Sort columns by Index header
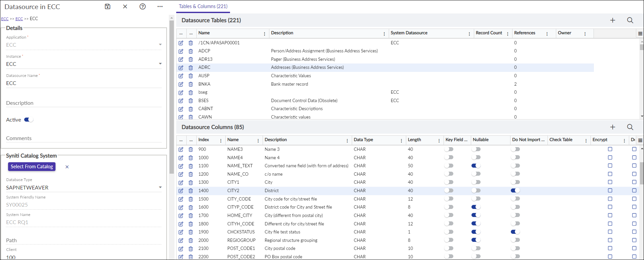 (x=204, y=140)
